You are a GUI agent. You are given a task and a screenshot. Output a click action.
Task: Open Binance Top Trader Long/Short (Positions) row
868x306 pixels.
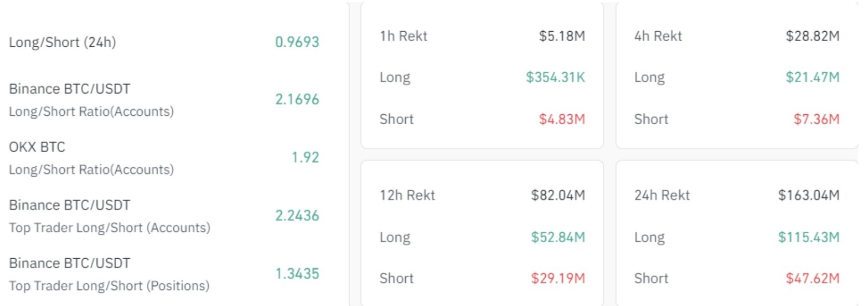pyautogui.click(x=109, y=274)
